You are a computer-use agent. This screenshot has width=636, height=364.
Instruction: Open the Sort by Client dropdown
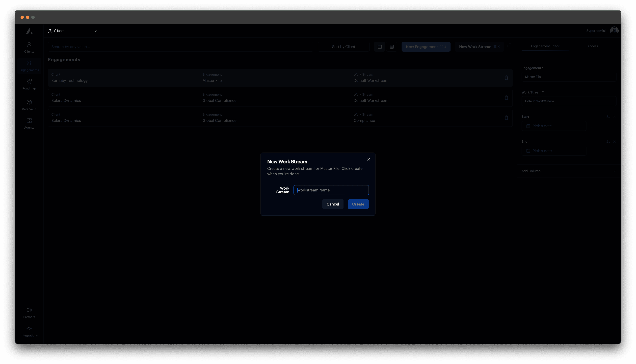(344, 46)
